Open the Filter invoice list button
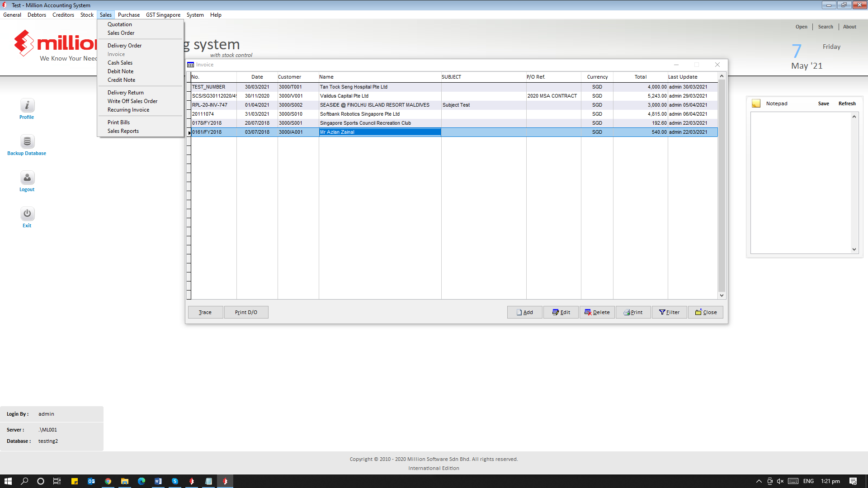Image resolution: width=868 pixels, height=488 pixels. pyautogui.click(x=669, y=312)
